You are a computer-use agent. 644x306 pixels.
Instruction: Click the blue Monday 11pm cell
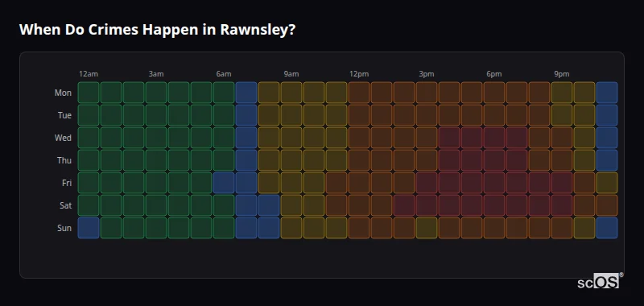607,93
